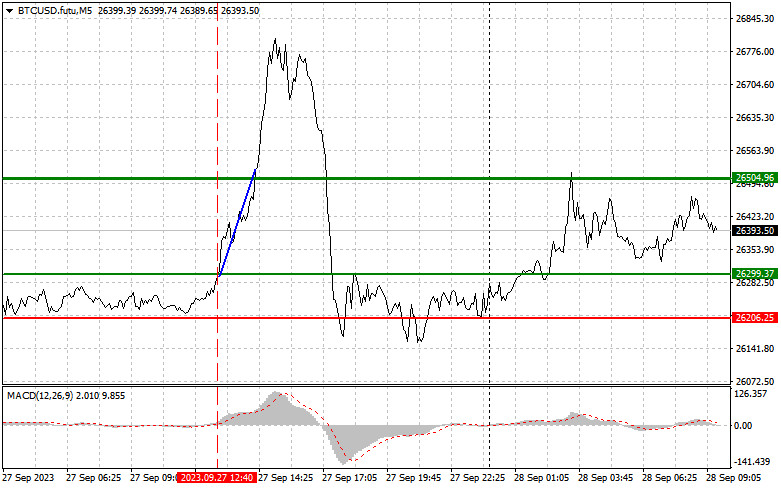Select the BTCUSD.futu,M5 symbol title
Screen dimensions: 781x489
click(x=55, y=10)
